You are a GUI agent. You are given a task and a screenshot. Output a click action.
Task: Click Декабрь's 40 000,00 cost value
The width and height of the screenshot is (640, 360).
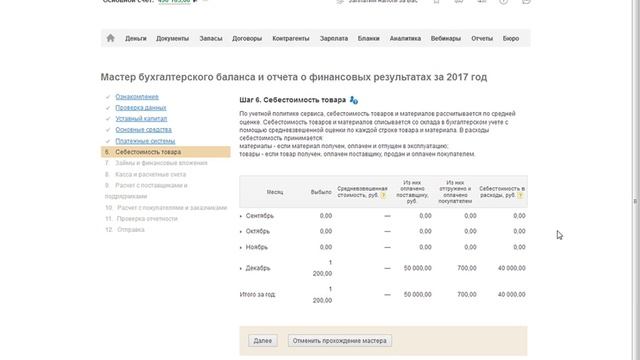[x=511, y=268]
